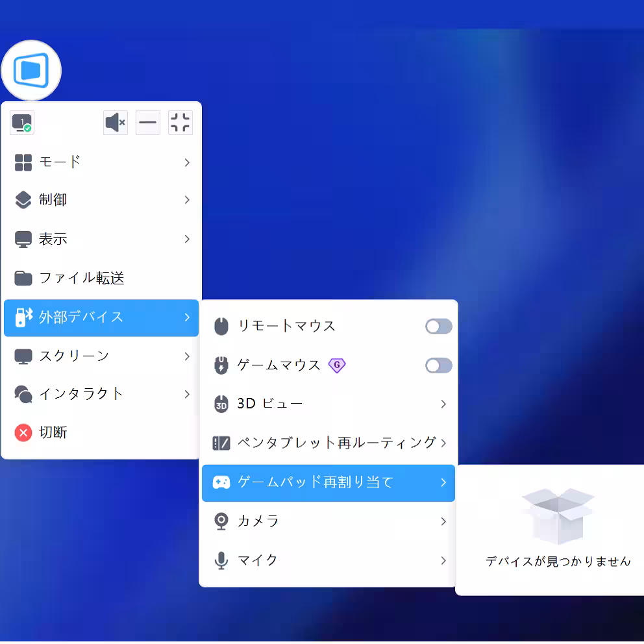Expand the 表示 submenu chevron
Image resolution: width=644 pixels, height=644 pixels.
tap(187, 239)
